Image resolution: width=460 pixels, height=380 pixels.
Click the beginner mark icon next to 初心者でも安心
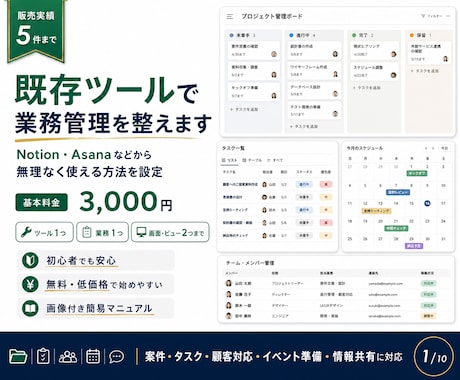pyautogui.click(x=30, y=260)
